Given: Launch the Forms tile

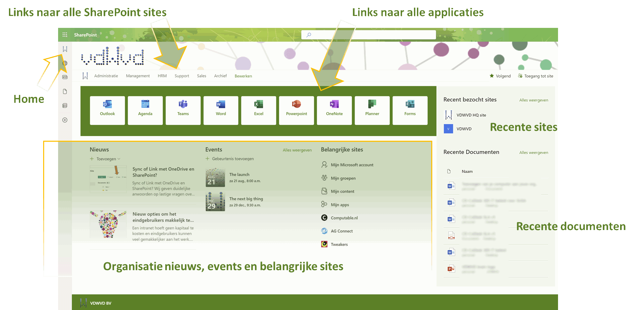Looking at the screenshot, I should tap(410, 111).
